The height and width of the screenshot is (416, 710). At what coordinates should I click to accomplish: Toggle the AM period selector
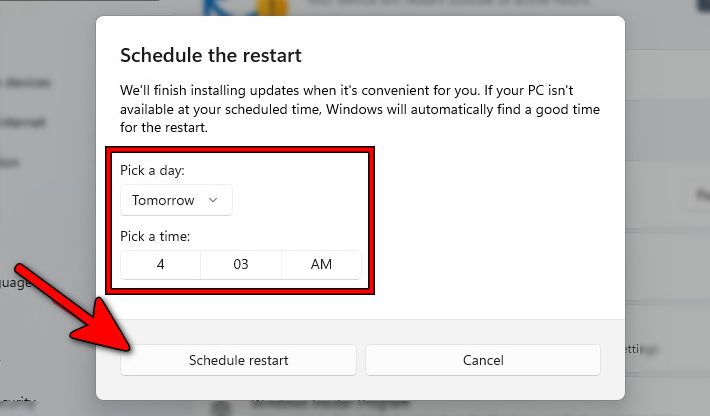point(321,265)
